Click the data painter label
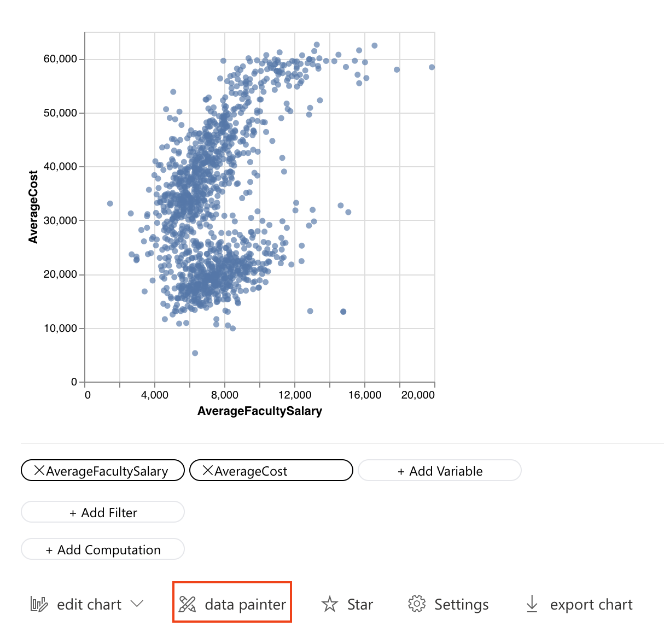Viewport: 664px width, 644px height. tap(245, 604)
